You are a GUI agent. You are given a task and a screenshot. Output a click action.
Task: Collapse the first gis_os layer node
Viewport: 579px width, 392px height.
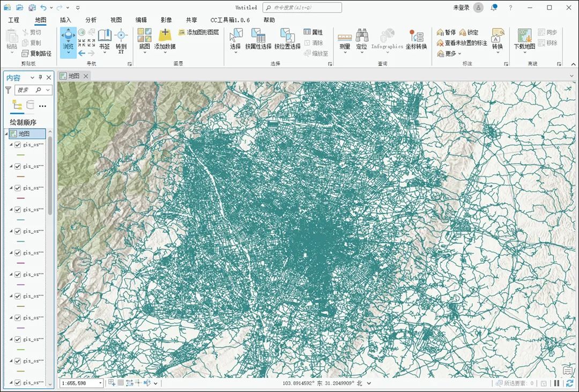pos(11,145)
